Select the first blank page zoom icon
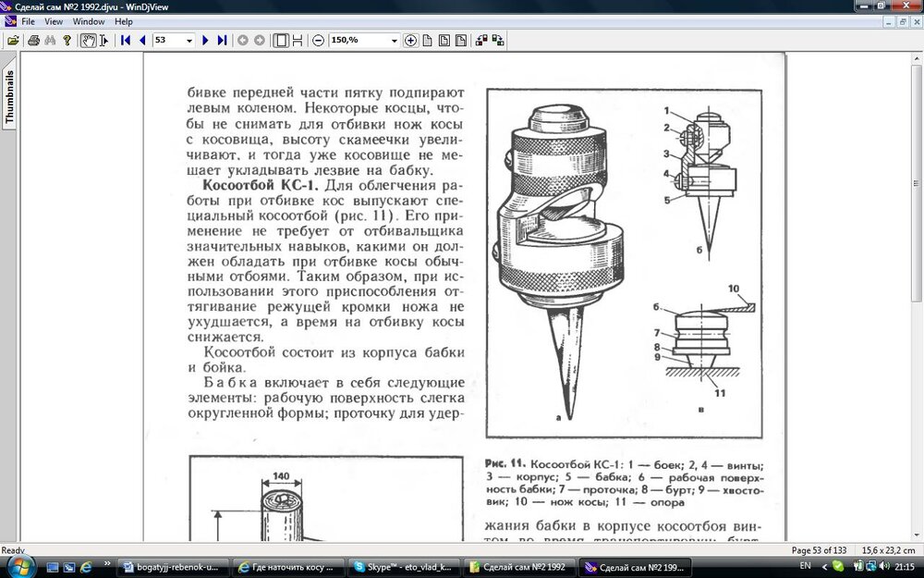The height and width of the screenshot is (578, 924). [428, 40]
